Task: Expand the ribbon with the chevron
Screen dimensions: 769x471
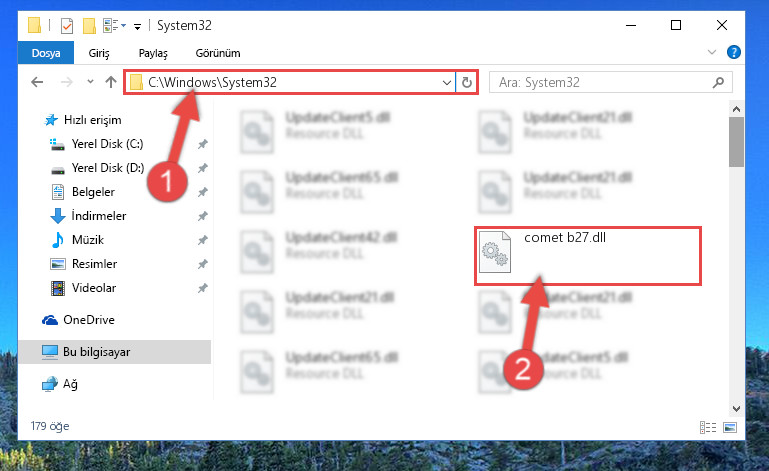Action: pos(712,52)
